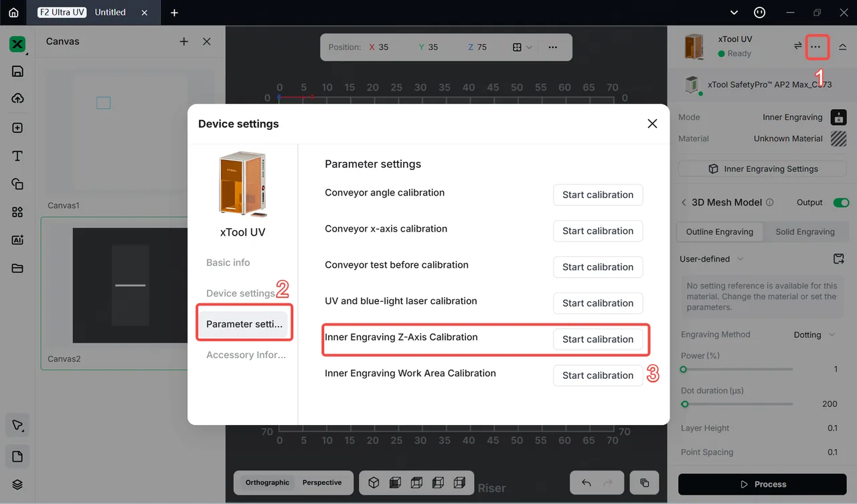Expand the User-defined preset dropdown
This screenshot has height=504, width=857.
pos(712,259)
